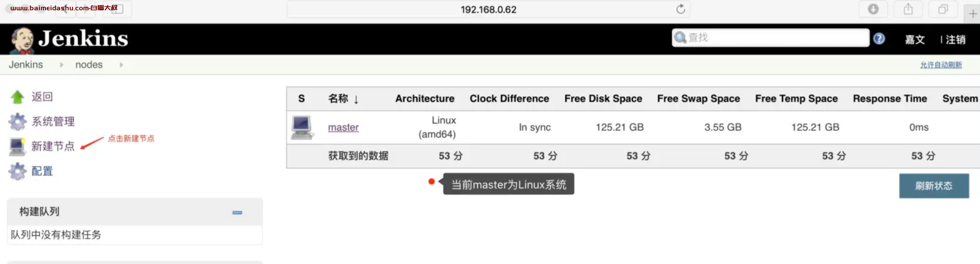Enable 允许自动刷新 link

click(x=941, y=65)
